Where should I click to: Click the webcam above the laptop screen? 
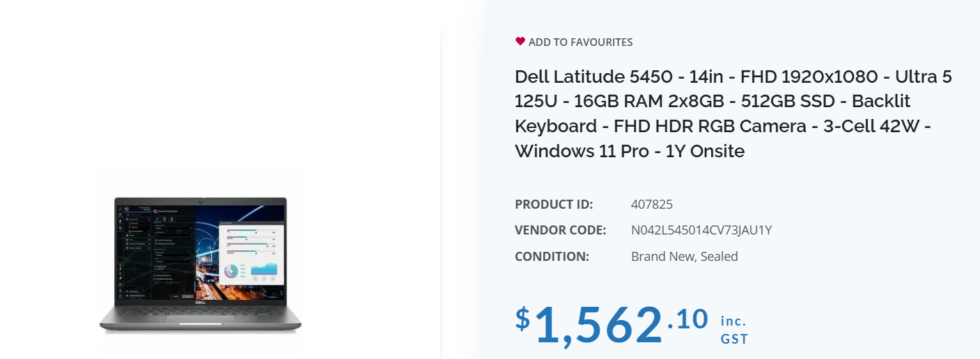[x=201, y=200]
